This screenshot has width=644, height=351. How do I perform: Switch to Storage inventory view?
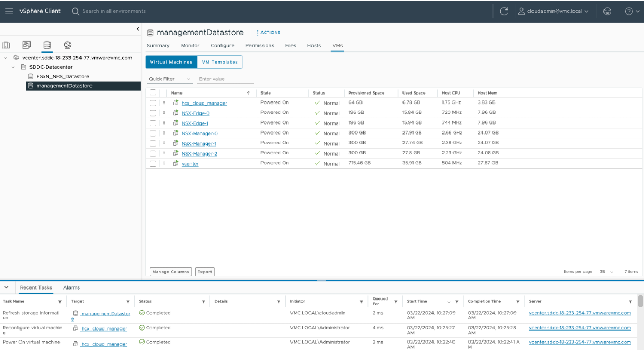(x=47, y=45)
